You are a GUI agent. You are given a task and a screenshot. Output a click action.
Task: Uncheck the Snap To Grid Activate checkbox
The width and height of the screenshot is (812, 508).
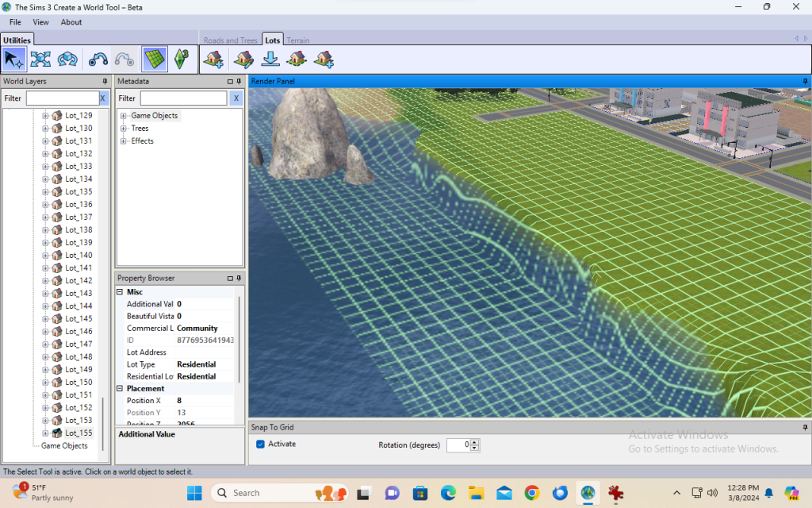pos(260,444)
